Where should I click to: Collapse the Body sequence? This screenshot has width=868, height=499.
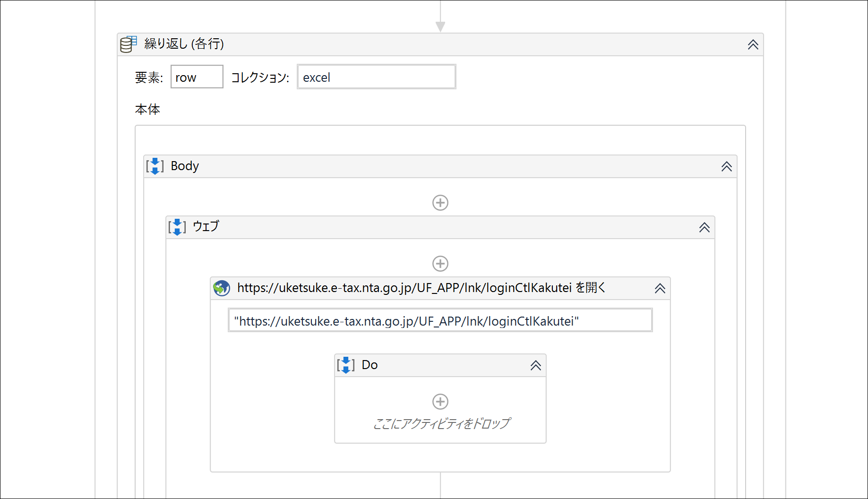click(727, 166)
